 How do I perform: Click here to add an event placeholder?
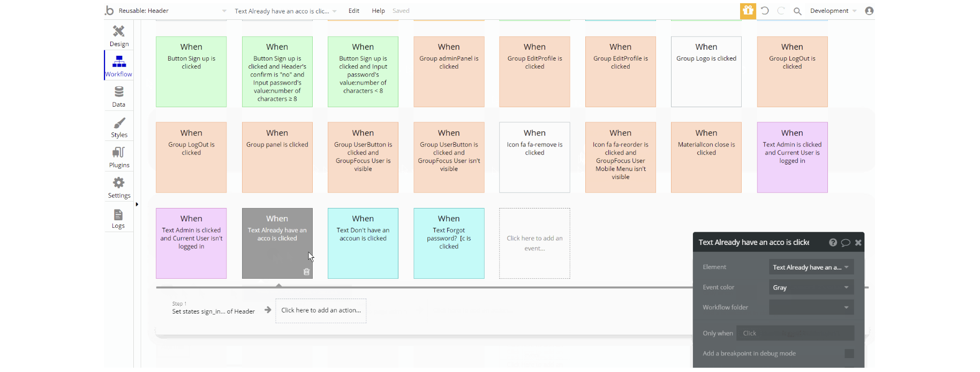[x=534, y=243]
